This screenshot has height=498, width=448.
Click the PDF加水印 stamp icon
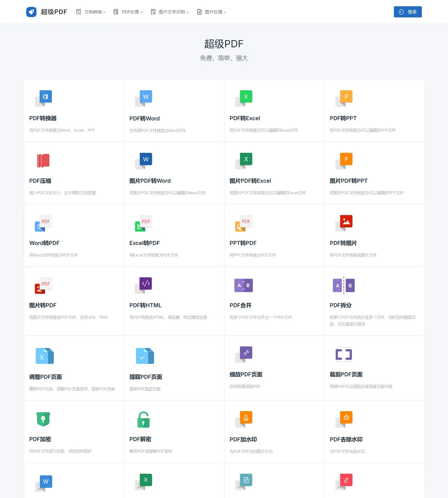[x=244, y=419]
